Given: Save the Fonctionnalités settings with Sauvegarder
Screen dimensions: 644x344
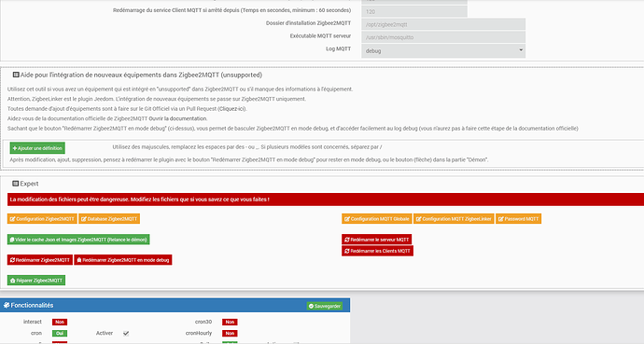Looking at the screenshot, I should 325,306.
